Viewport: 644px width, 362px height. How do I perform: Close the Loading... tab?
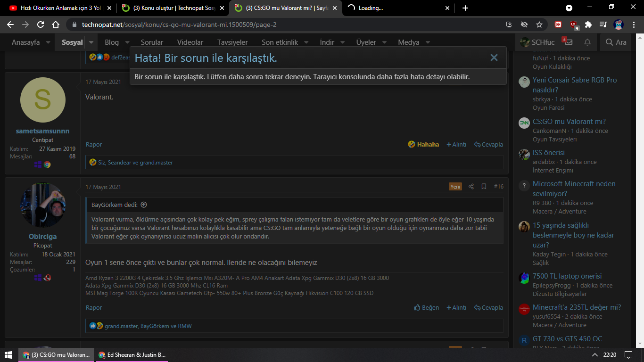point(447,8)
